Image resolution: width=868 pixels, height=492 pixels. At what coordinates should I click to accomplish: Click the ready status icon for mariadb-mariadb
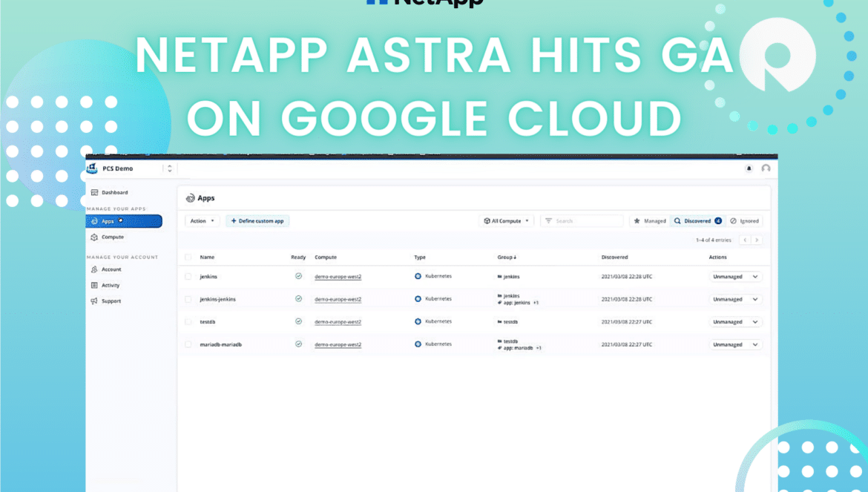pyautogui.click(x=298, y=344)
